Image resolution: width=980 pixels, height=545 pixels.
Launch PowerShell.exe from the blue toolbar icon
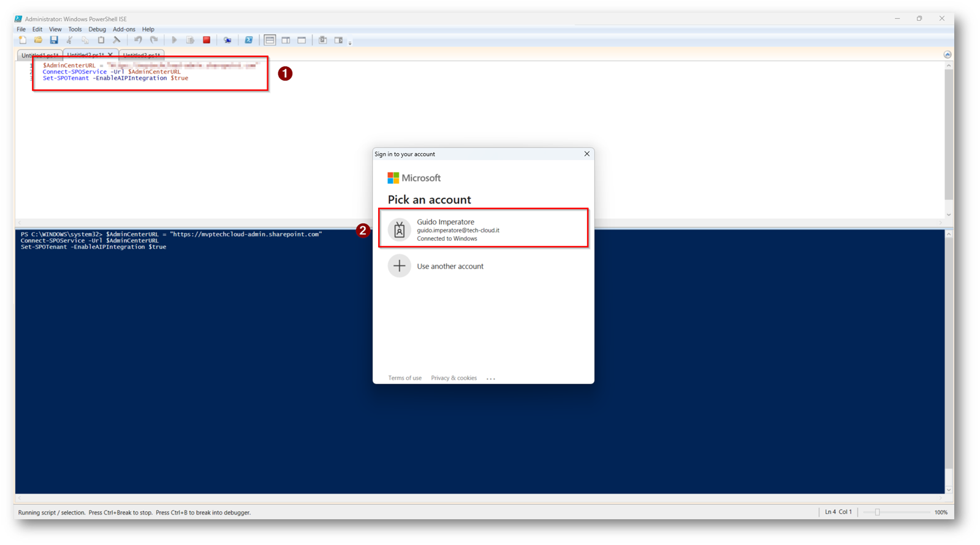point(248,40)
